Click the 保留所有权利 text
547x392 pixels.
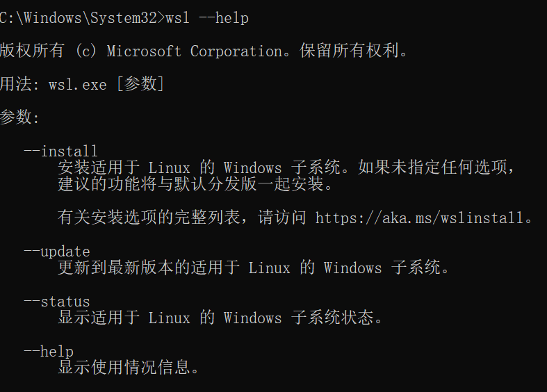353,51
